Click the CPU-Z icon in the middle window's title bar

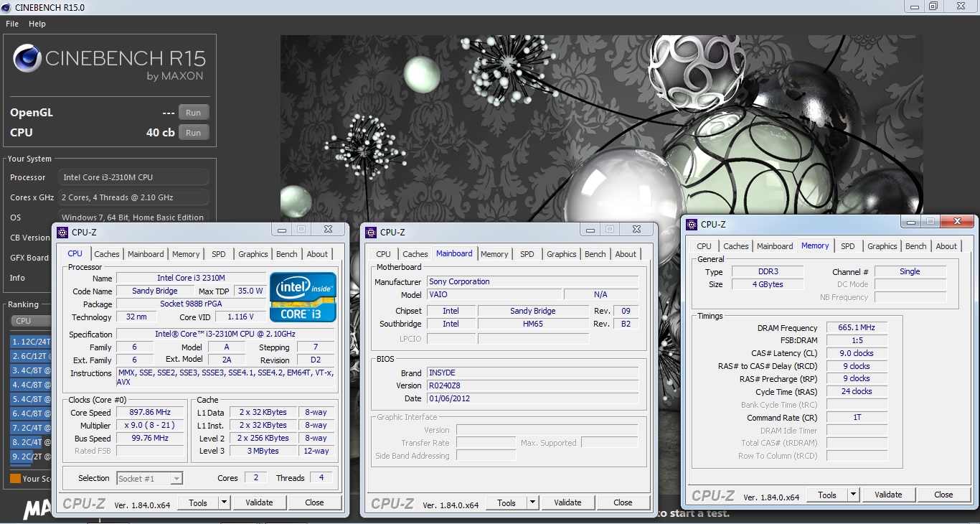click(371, 232)
